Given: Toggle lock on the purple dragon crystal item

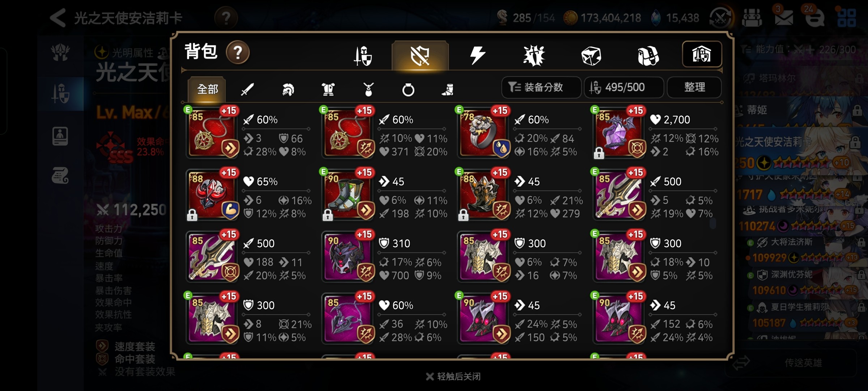Looking at the screenshot, I should point(599,154).
